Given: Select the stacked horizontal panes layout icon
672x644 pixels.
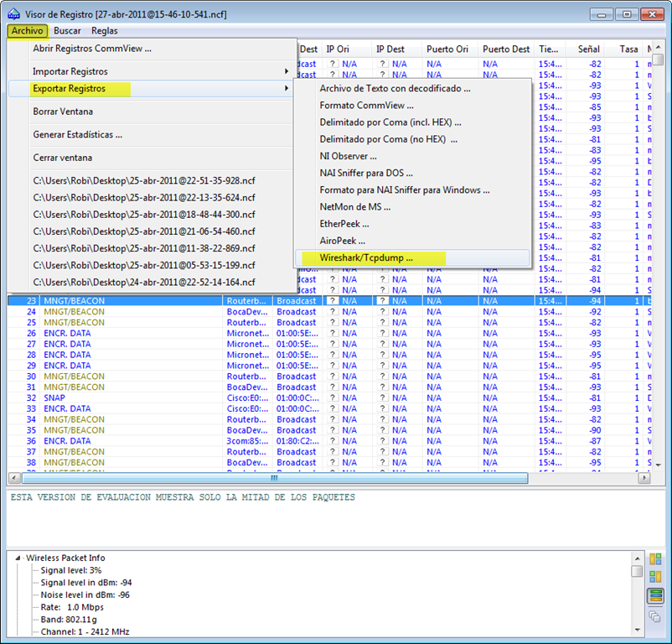Looking at the screenshot, I should [x=655, y=595].
